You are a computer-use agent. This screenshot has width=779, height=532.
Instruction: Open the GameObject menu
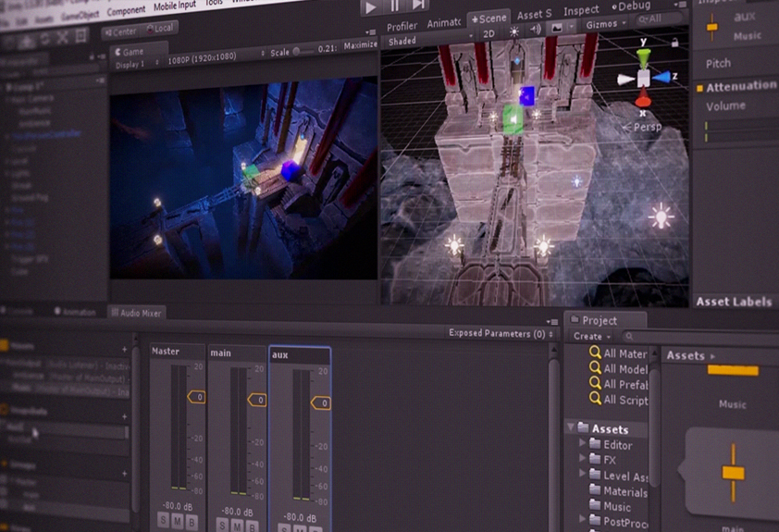tap(80, 16)
